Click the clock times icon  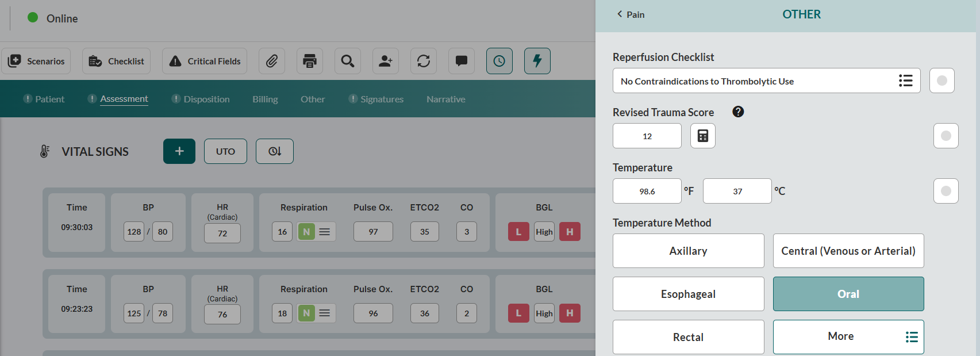point(499,61)
